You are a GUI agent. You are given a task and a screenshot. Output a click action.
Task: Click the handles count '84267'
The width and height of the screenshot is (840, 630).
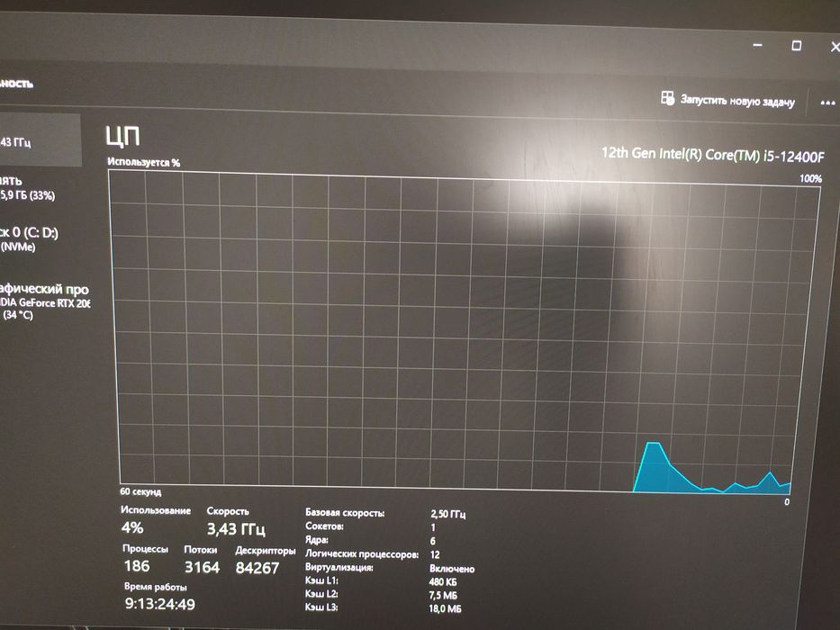tap(257, 568)
